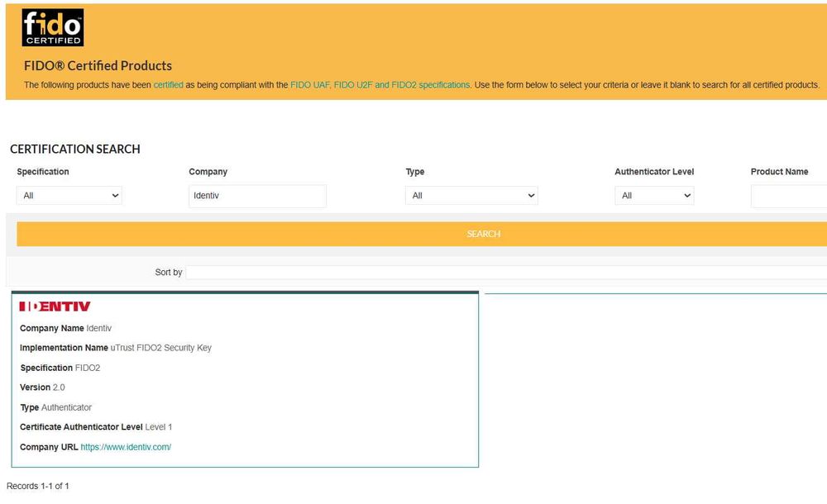Viewport: 827px width, 504px height.
Task: Click the 'Records 1-1 of 1' text
Action: tap(38, 486)
